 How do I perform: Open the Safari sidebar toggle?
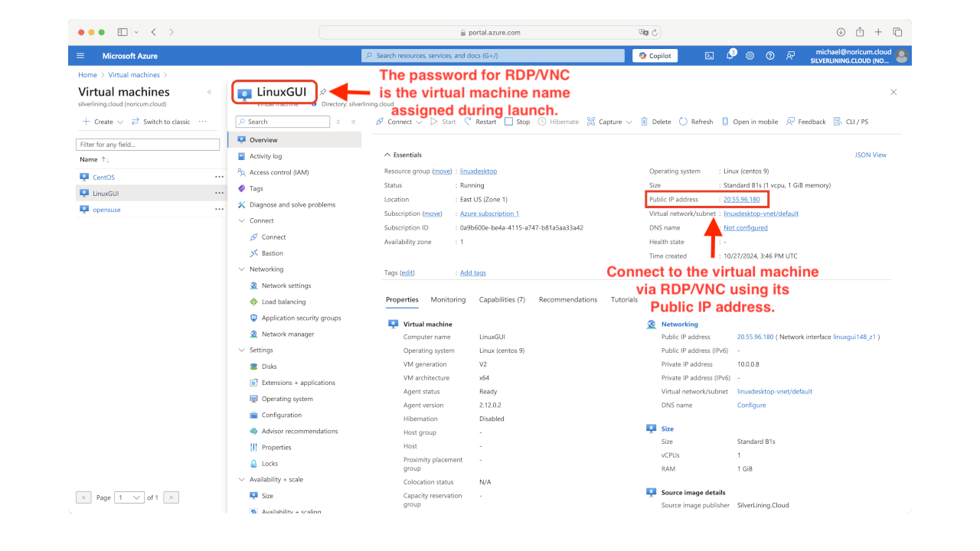pos(122,32)
